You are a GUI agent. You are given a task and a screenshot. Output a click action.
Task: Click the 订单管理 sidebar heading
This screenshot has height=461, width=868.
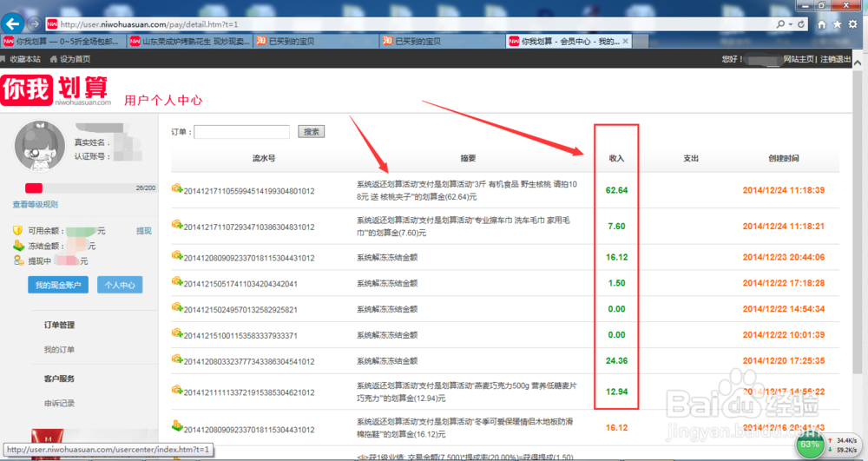(x=59, y=325)
